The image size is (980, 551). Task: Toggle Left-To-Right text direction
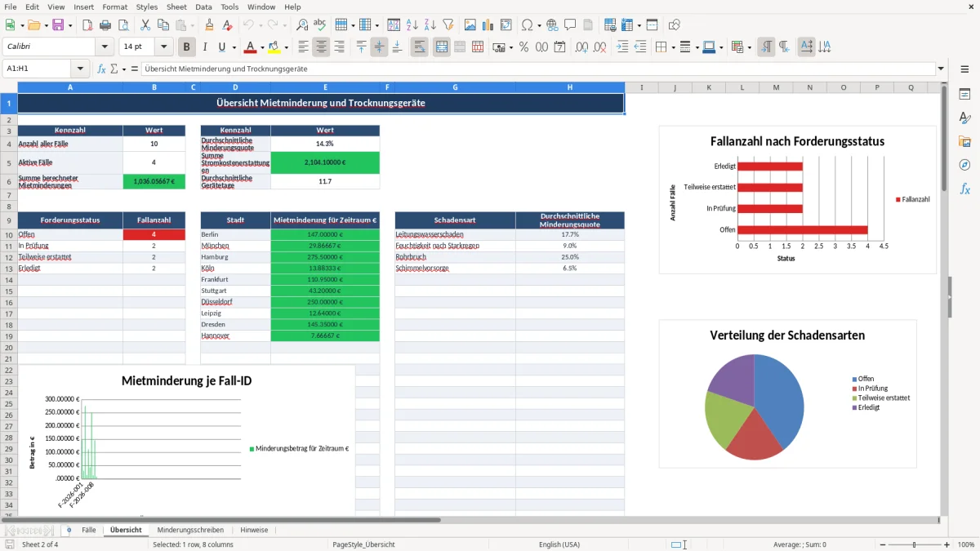click(766, 47)
